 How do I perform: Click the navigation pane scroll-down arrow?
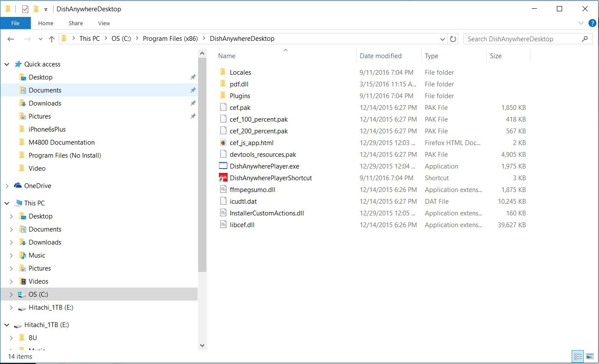coord(202,345)
